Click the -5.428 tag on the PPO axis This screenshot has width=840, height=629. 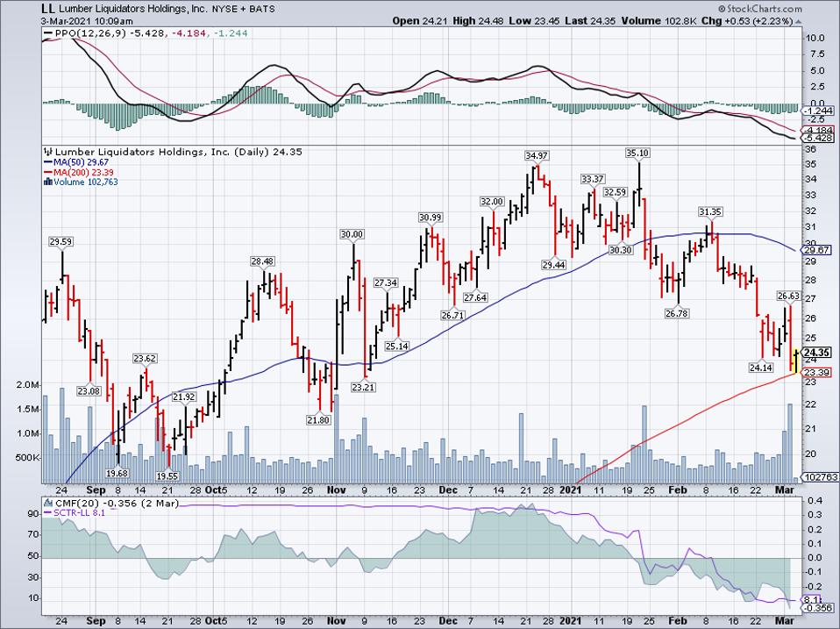[818, 139]
